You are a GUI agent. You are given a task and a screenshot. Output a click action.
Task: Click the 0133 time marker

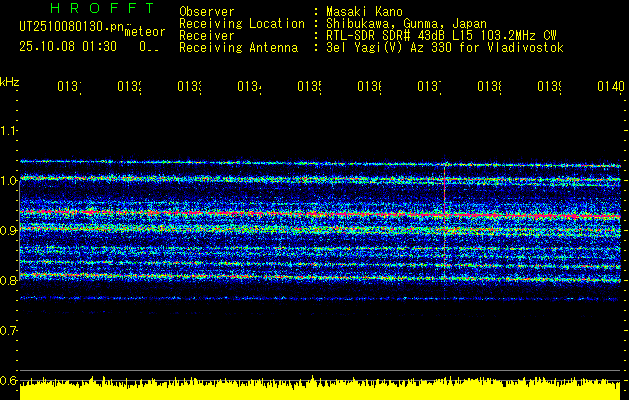coord(189,86)
